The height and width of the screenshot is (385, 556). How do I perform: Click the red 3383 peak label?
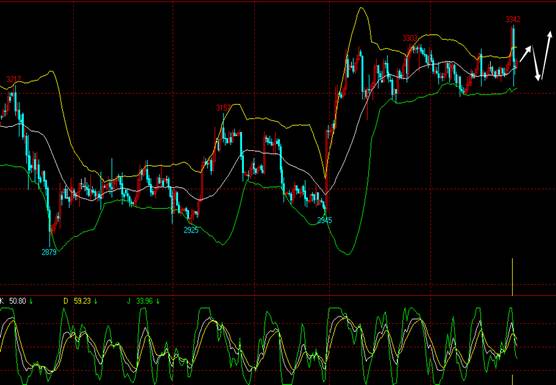point(410,38)
